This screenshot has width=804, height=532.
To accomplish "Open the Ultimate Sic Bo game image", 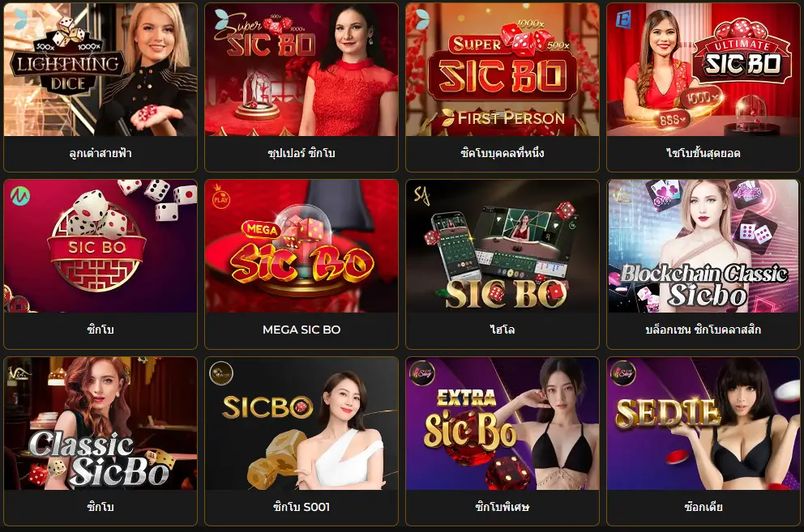I will tap(703, 70).
